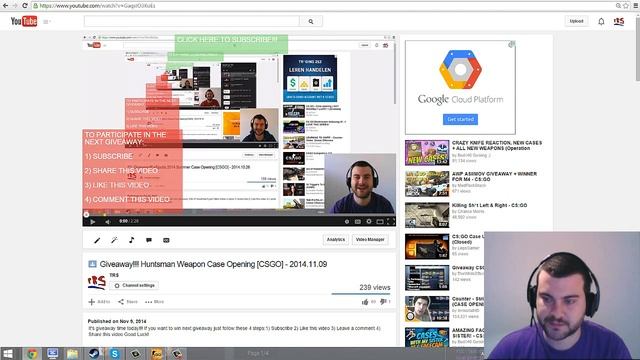640x360 pixels.
Task: Open the More options menu
Action: [x=154, y=302]
